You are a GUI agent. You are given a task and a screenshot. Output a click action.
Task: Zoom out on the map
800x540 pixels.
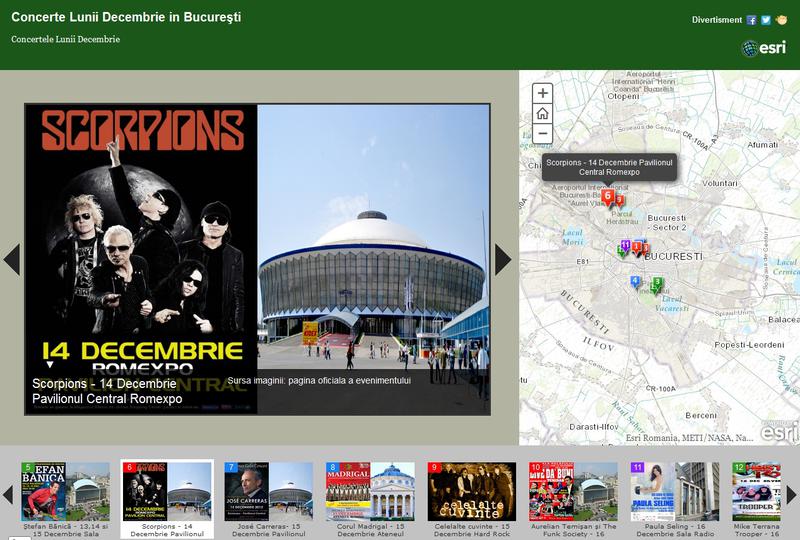542,133
